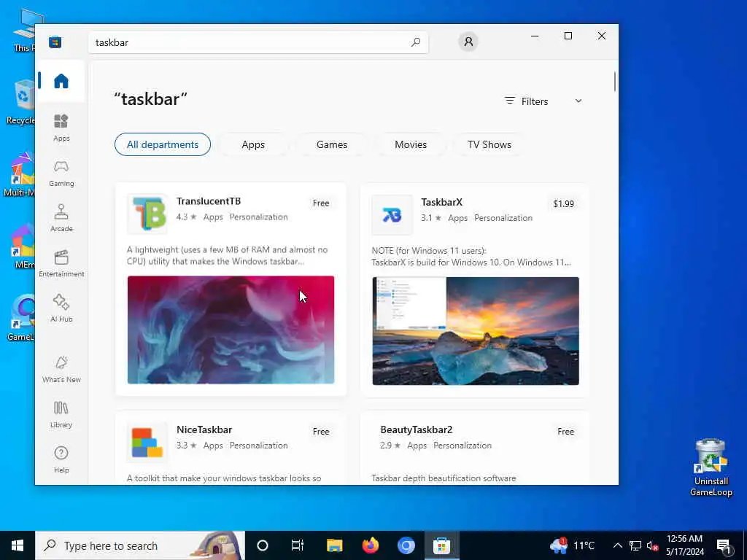Viewport: 747px width, 560px height.
Task: Select the Movies department filter tab
Action: click(411, 144)
